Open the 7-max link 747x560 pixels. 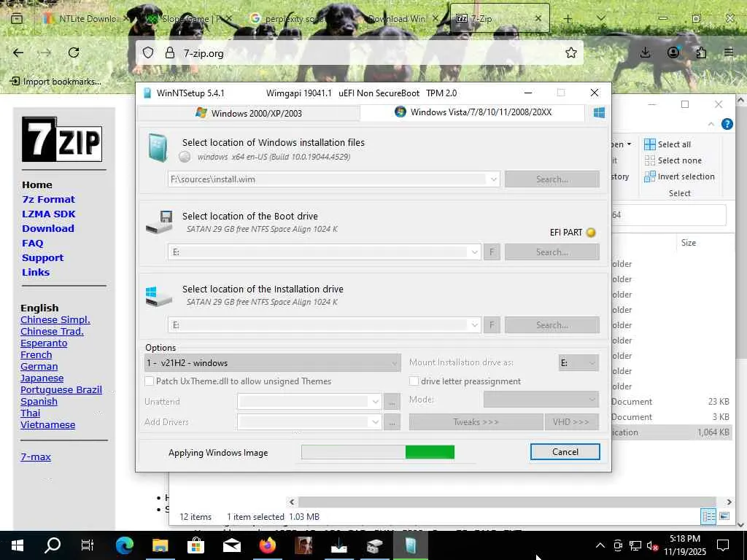coord(36,456)
